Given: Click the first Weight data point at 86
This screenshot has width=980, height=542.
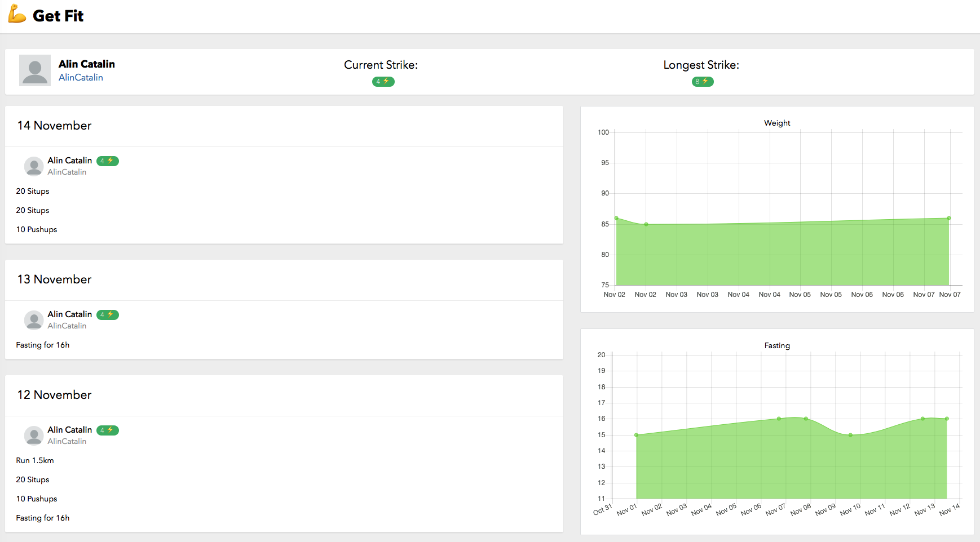Looking at the screenshot, I should 616,218.
